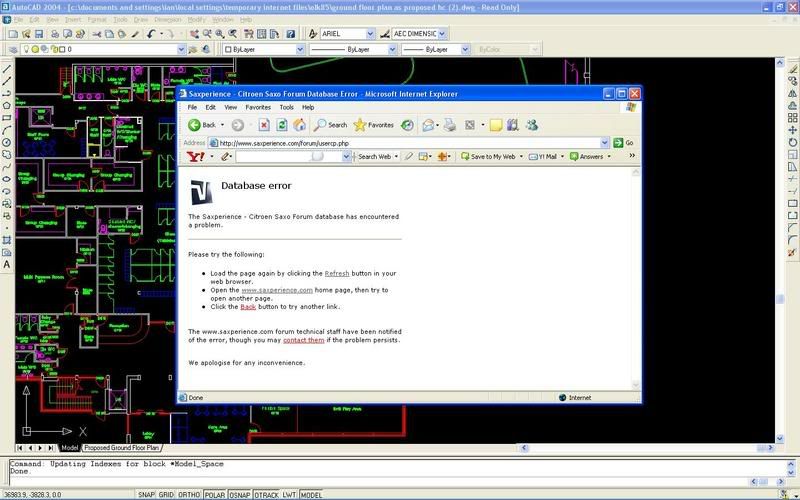Toggle POLAR tracking in status bar
This screenshot has height=500, width=800.
point(215,495)
